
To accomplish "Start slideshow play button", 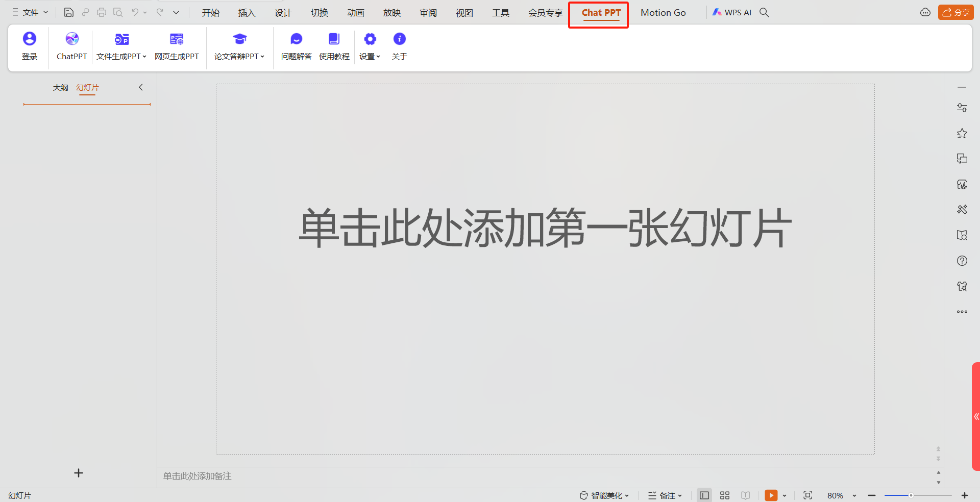I will click(771, 495).
